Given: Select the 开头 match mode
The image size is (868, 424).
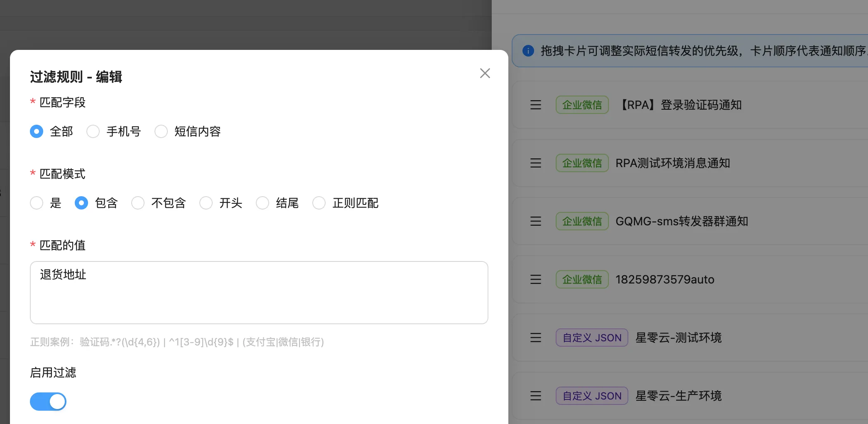Looking at the screenshot, I should click(x=206, y=203).
